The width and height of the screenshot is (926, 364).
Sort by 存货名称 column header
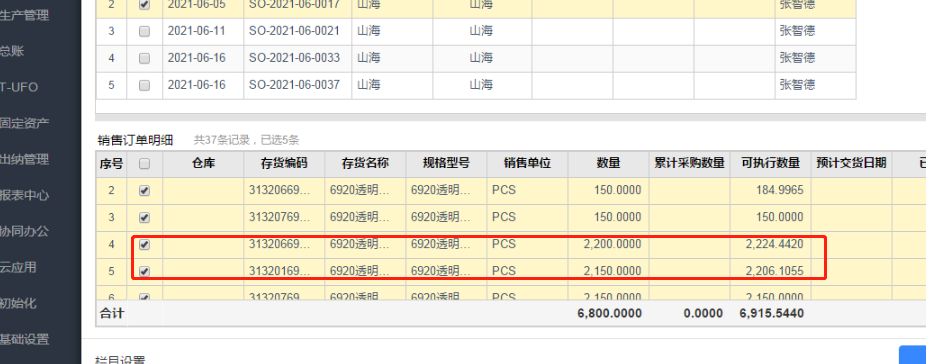pyautogui.click(x=365, y=164)
